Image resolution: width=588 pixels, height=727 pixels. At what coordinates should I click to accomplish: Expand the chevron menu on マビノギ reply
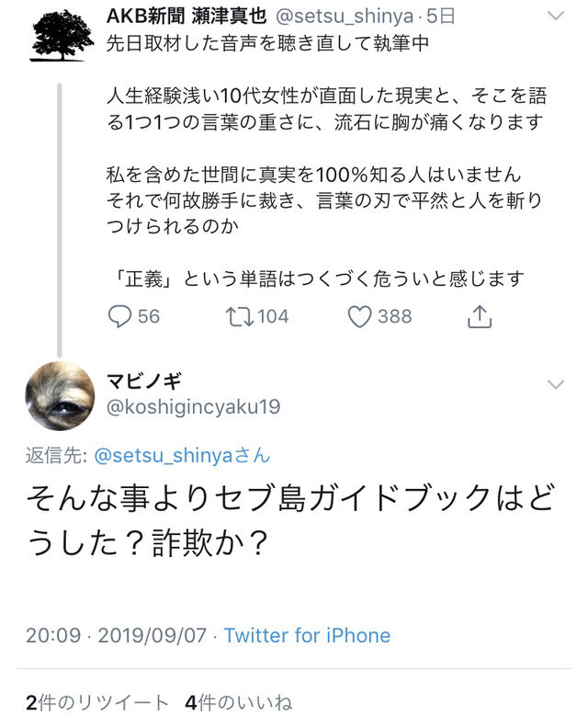click(x=556, y=384)
